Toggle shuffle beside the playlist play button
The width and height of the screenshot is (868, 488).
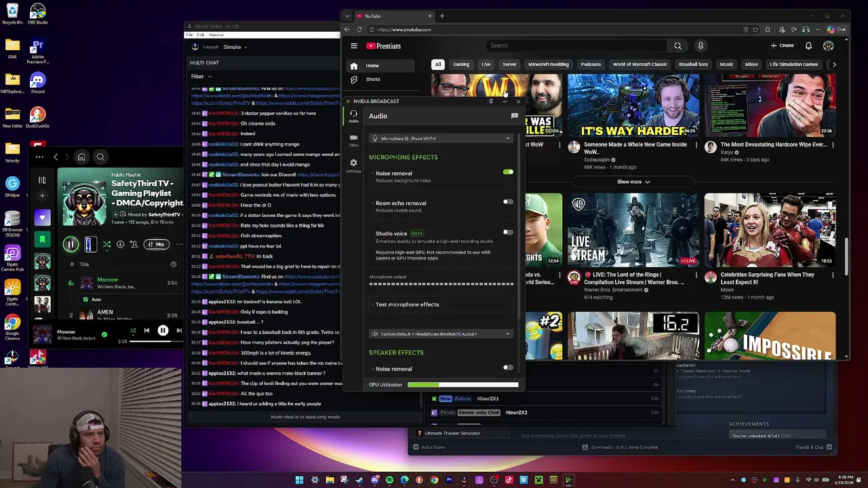click(106, 245)
